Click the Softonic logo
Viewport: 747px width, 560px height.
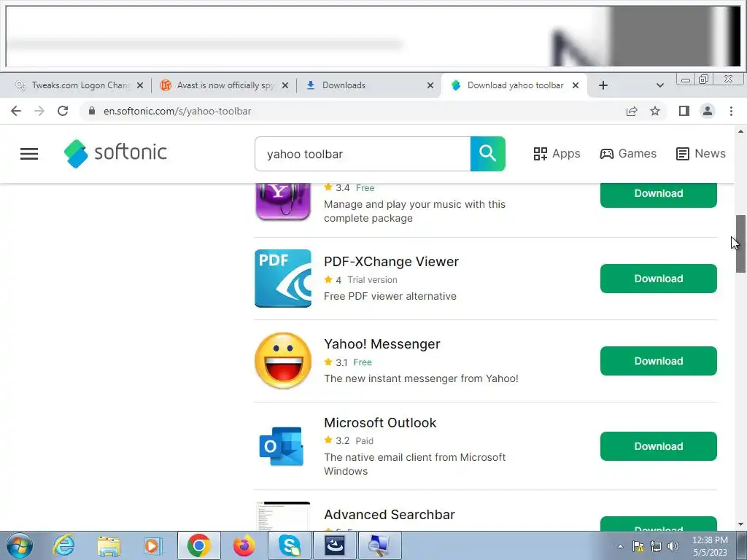click(x=115, y=153)
